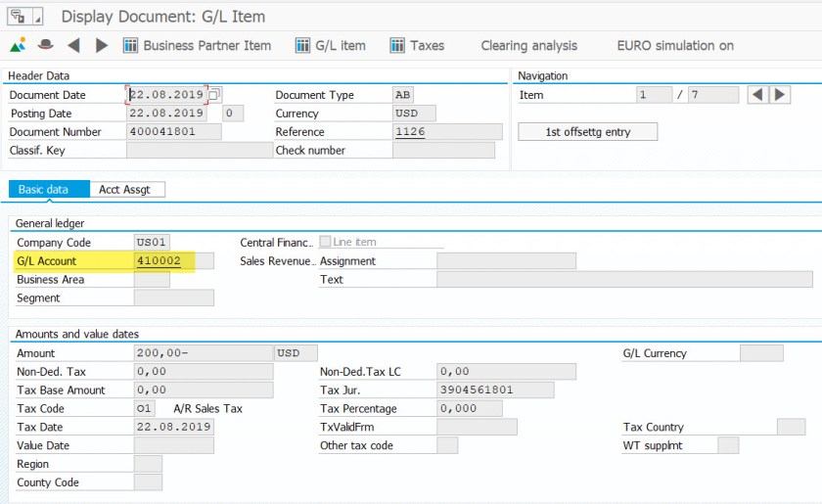The height and width of the screenshot is (504, 822).
Task: Click the hat document header icon
Action: click(x=46, y=45)
